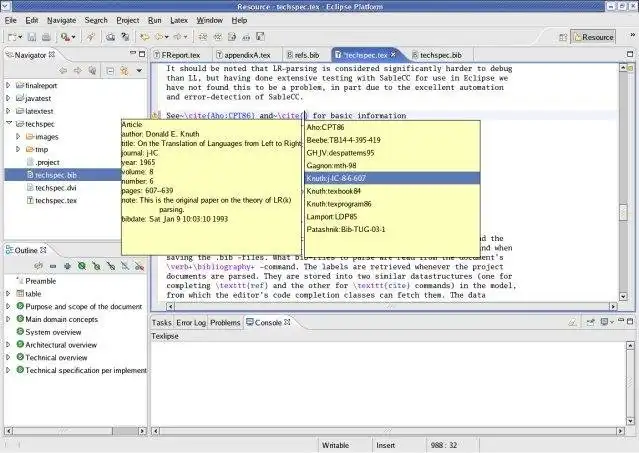Open External Tools dropdown arrow
Image resolution: width=639 pixels, height=453 pixels.
click(x=73, y=37)
